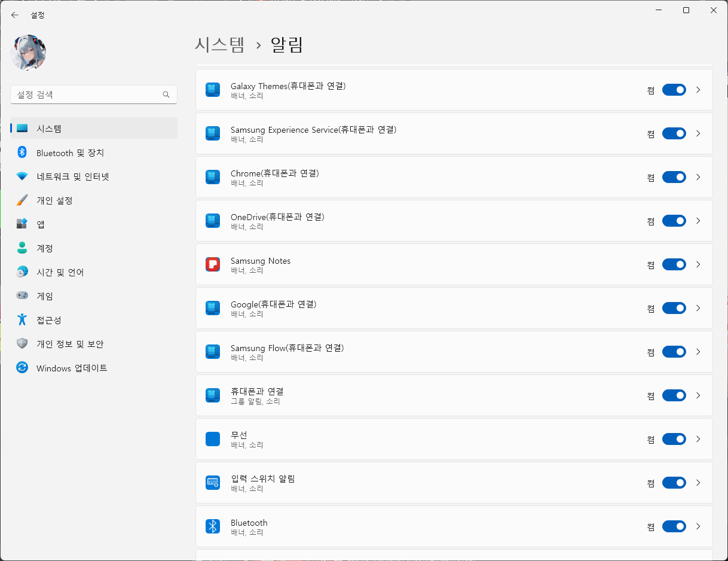Viewport: 728px width, 561px height.
Task: Open 개인 정보 및 보안 settings
Action: [94, 344]
